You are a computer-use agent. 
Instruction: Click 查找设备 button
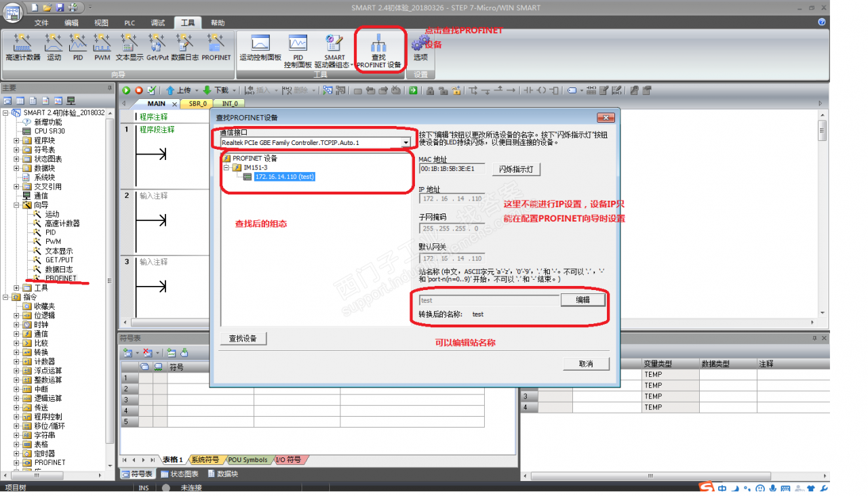(243, 338)
